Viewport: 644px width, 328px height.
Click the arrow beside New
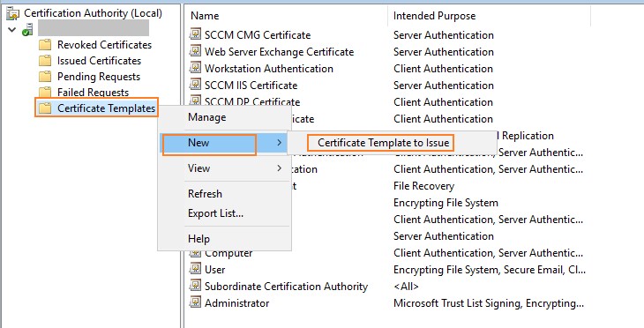pyautogui.click(x=280, y=143)
